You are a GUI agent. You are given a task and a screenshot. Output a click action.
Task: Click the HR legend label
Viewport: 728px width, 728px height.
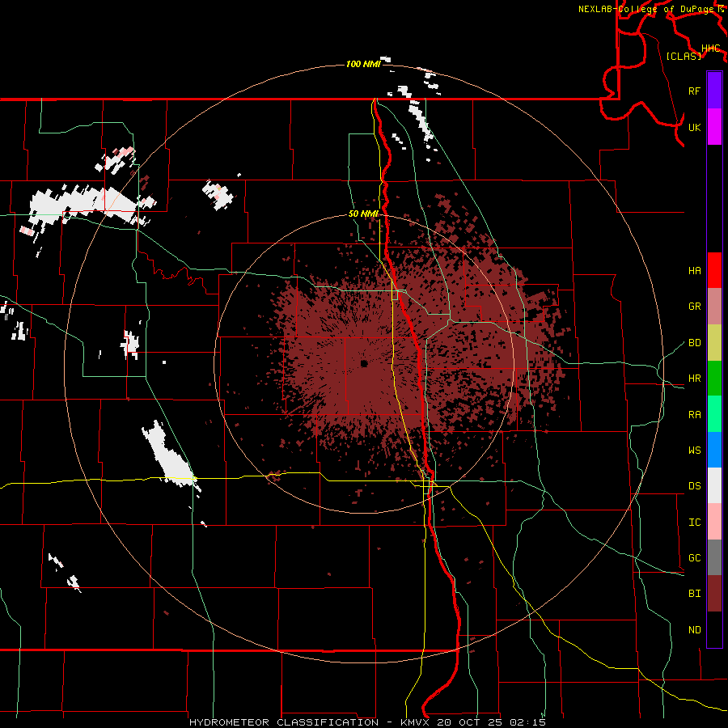[x=695, y=379]
